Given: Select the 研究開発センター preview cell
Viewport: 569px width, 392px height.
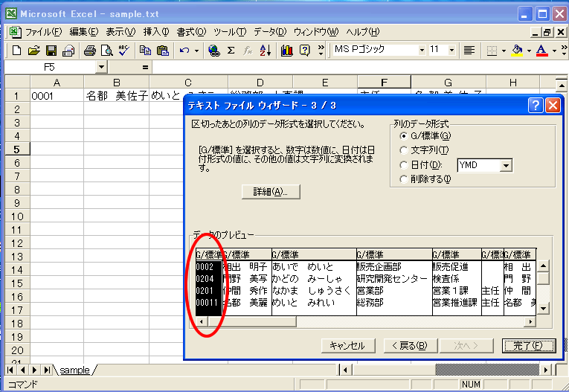Looking at the screenshot, I should pos(392,279).
